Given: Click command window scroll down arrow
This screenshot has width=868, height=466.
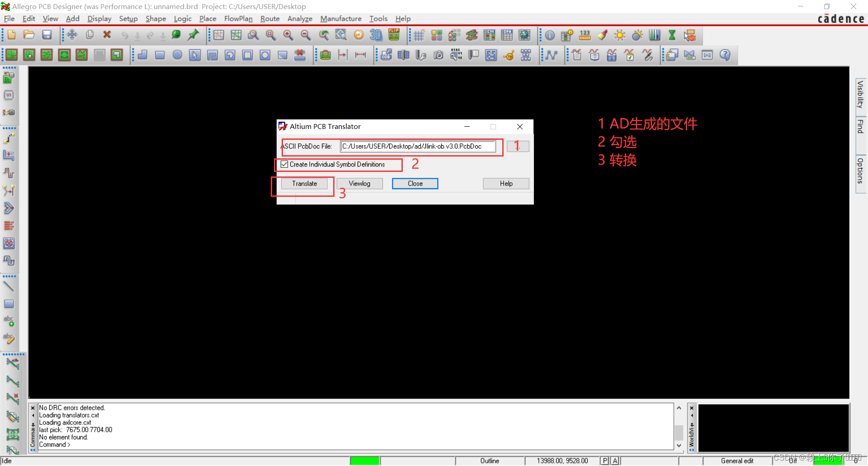Looking at the screenshot, I should pyautogui.click(x=679, y=446).
